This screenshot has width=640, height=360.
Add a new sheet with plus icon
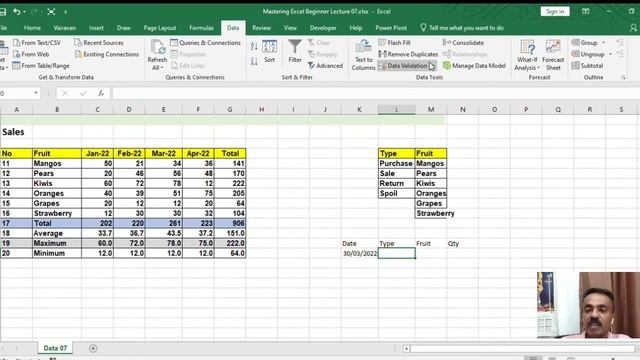pyautogui.click(x=93, y=348)
